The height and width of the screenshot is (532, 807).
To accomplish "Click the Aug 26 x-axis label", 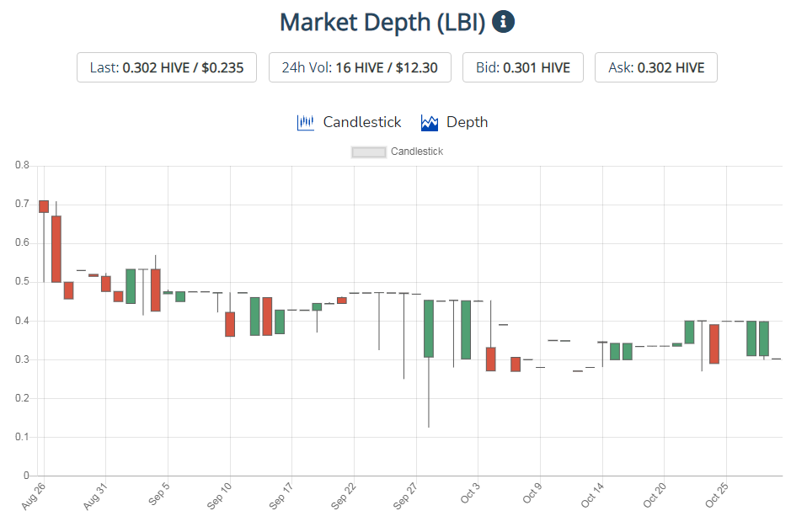I will coord(34,497).
